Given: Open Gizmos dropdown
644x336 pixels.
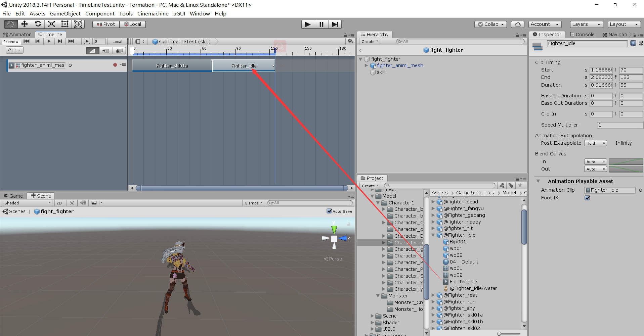Looking at the screenshot, I should click(253, 203).
